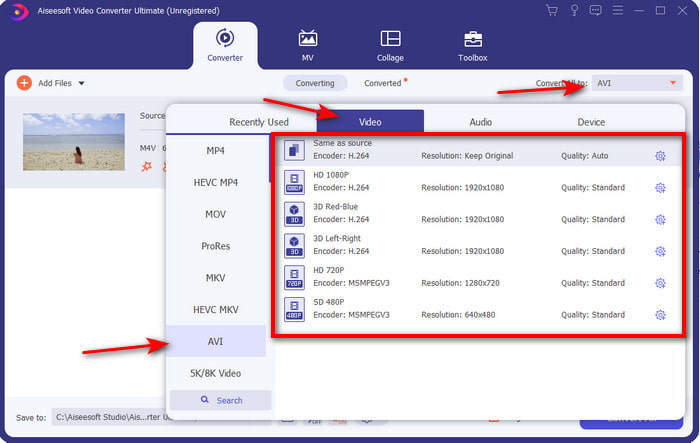The height and width of the screenshot is (443, 700).
Task: Click Resolution: 640x480 text
Action: point(458,315)
